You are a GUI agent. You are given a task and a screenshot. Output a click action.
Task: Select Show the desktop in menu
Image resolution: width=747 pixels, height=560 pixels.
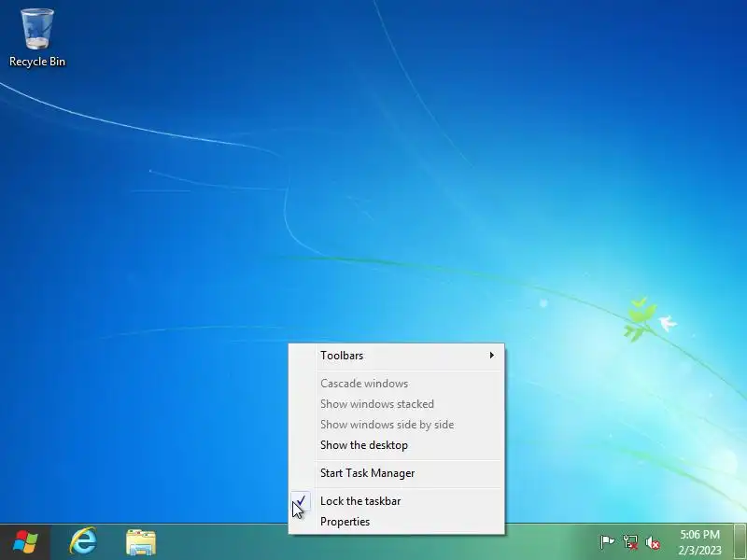[396, 445]
